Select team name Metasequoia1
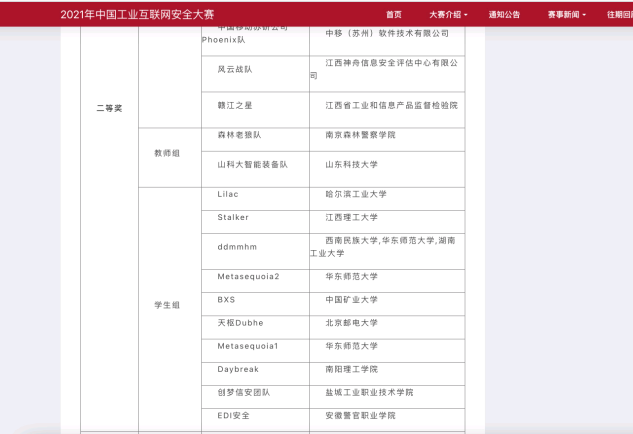The image size is (633, 434). (248, 346)
